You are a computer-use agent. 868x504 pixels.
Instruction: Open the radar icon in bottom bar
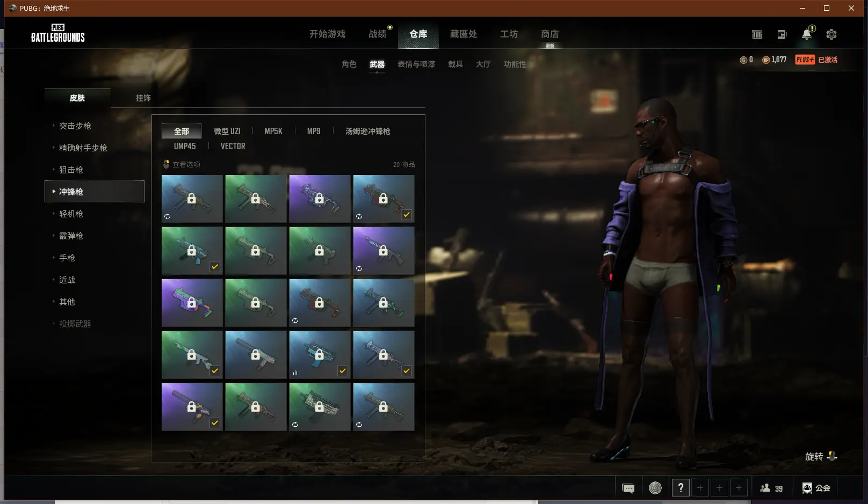click(x=655, y=488)
